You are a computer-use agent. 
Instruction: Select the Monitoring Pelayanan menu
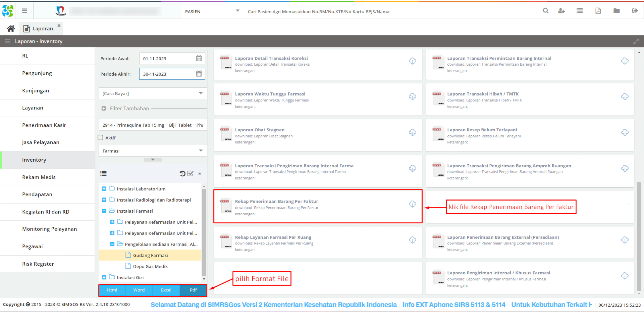coord(47,229)
